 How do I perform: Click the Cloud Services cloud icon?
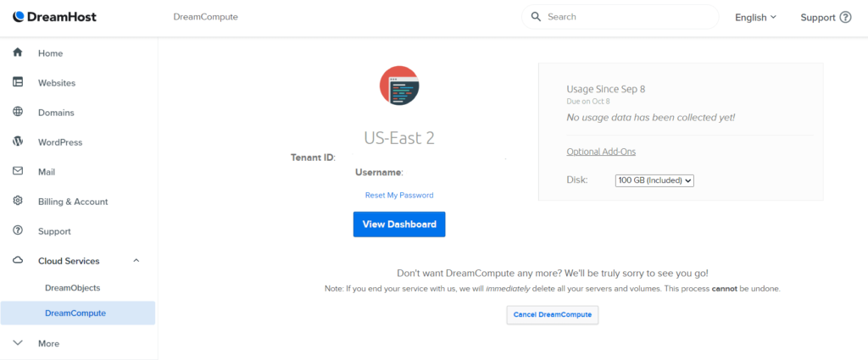pyautogui.click(x=18, y=260)
